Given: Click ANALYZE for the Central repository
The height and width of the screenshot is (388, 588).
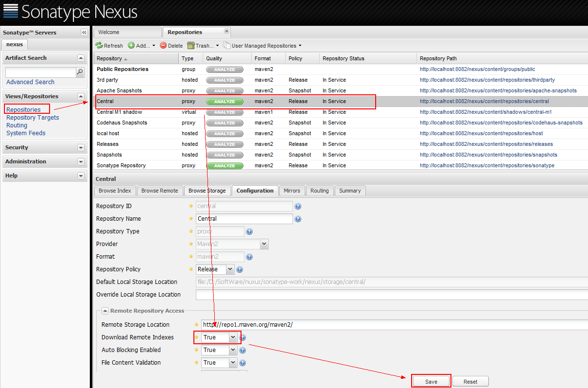Looking at the screenshot, I should 225,102.
